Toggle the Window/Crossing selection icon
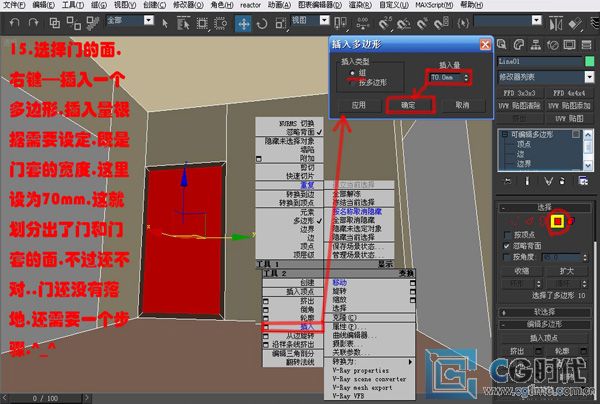600x404 pixels. tap(220, 23)
